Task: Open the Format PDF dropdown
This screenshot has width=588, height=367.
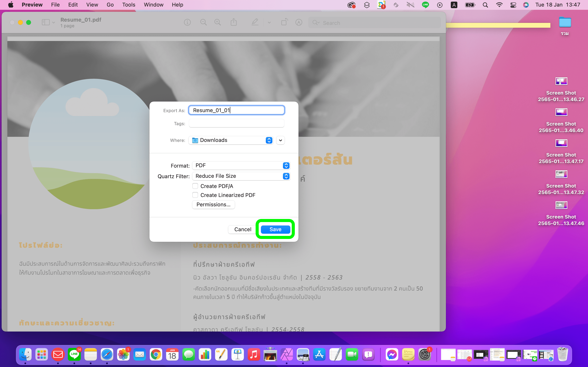Action: point(241,166)
